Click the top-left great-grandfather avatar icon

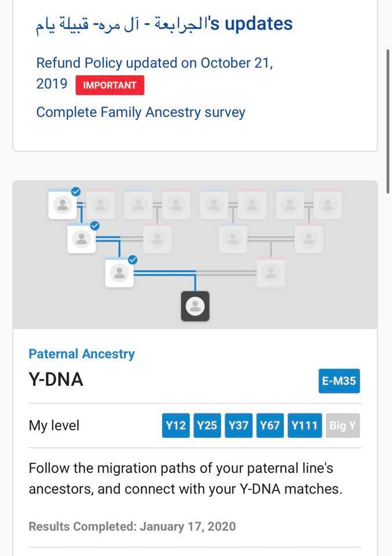63,204
